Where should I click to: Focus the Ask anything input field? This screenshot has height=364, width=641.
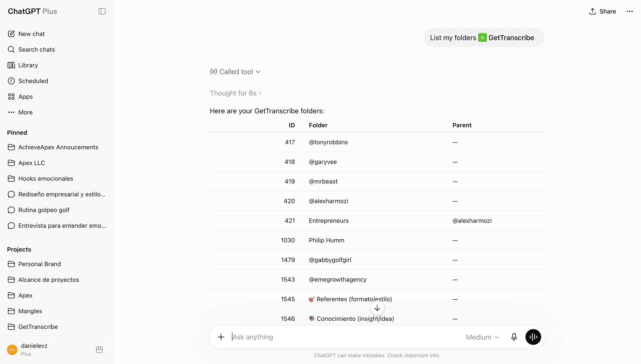click(345, 337)
